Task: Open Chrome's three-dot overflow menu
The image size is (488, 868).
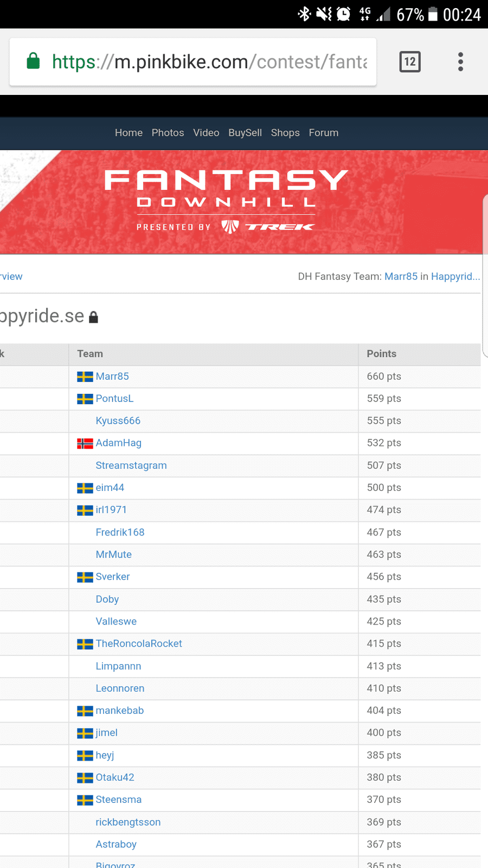Action: [460, 62]
